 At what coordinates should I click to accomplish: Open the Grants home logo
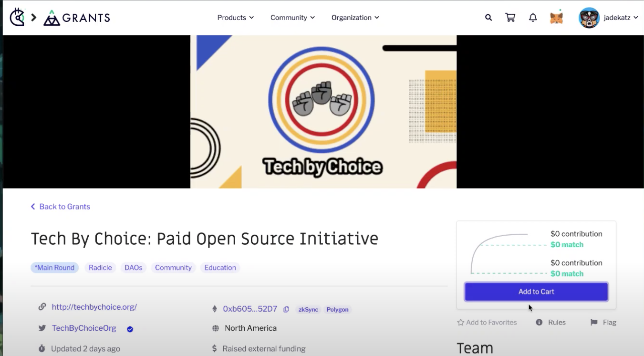(76, 17)
